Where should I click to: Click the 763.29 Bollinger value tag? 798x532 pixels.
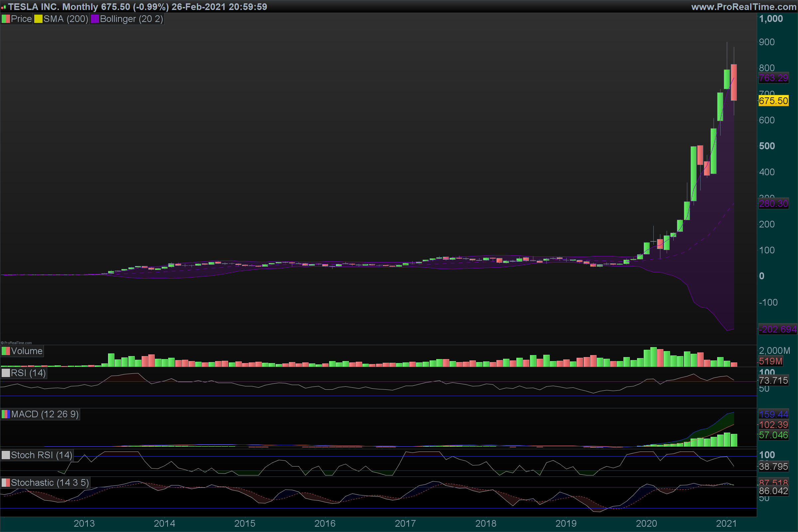[x=773, y=78]
